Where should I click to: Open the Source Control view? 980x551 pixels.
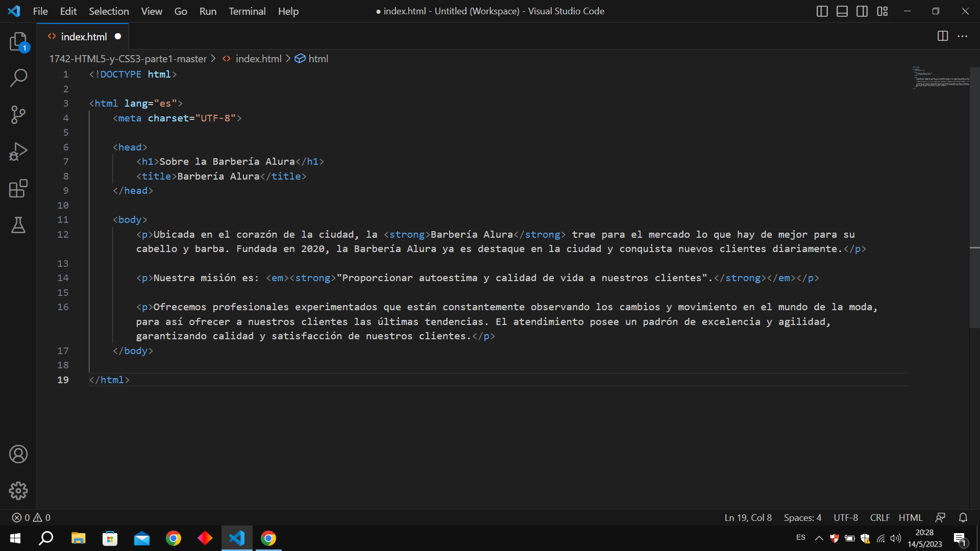[18, 115]
